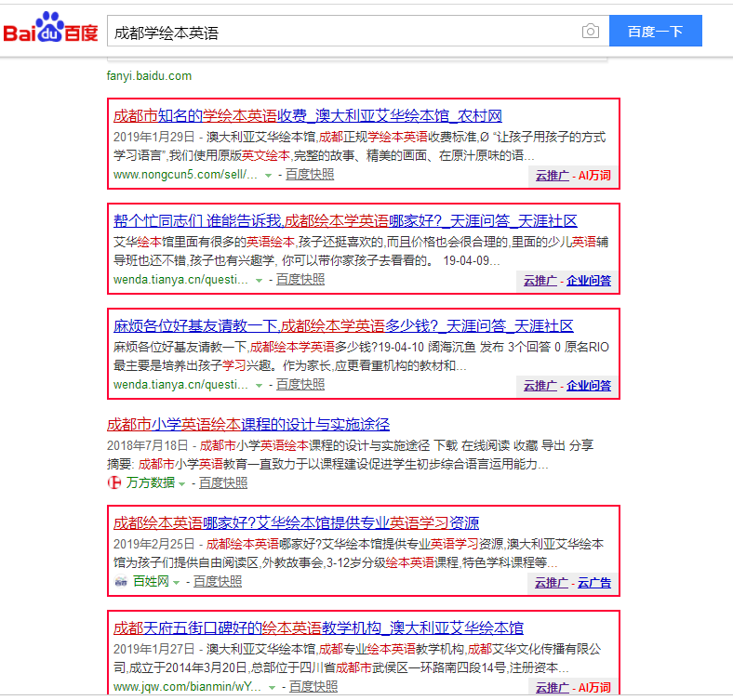Click 云推广 in the 百姓网 result
Viewport: 733px width, 700px height.
(x=552, y=583)
